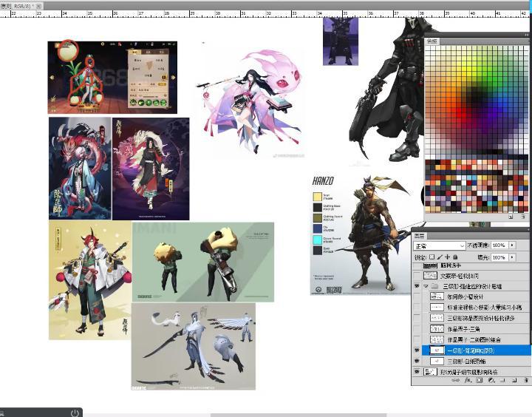
Task: Select the 作品例子-二级图形组合 layer
Action: (475, 339)
